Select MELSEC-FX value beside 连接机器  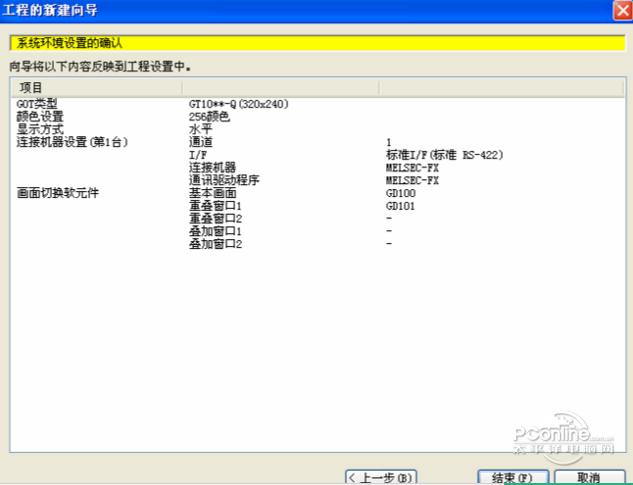tap(412, 168)
